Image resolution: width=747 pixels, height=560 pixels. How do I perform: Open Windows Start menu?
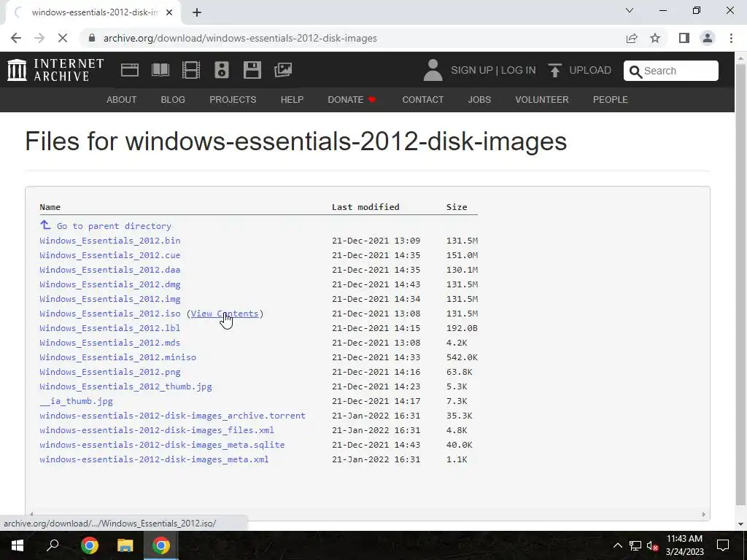[18, 545]
